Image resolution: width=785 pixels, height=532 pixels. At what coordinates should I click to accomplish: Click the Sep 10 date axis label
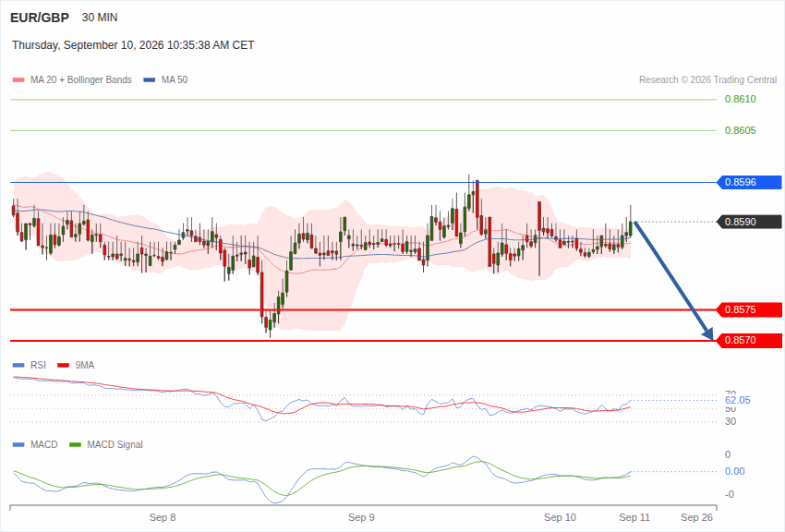point(561,517)
